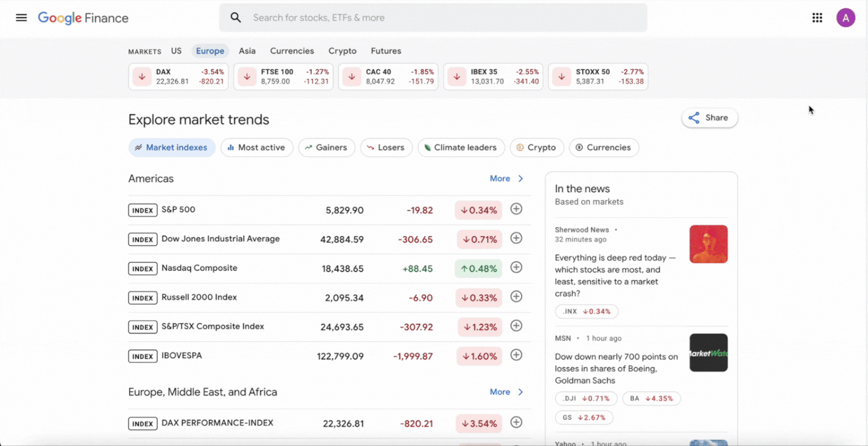Open the FTSE 100 market card
Viewport: 868px width, 446px height.
coord(284,76)
